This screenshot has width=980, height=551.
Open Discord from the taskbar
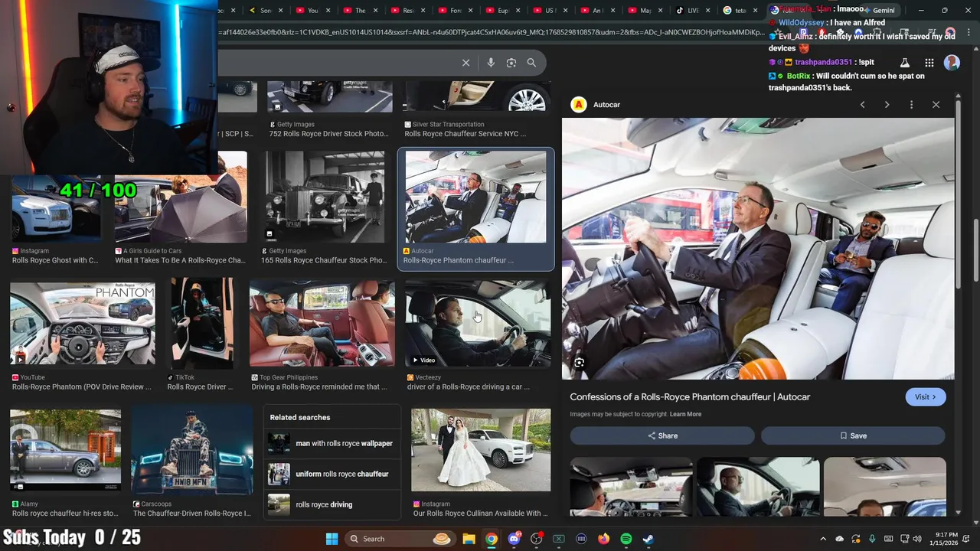[514, 539]
